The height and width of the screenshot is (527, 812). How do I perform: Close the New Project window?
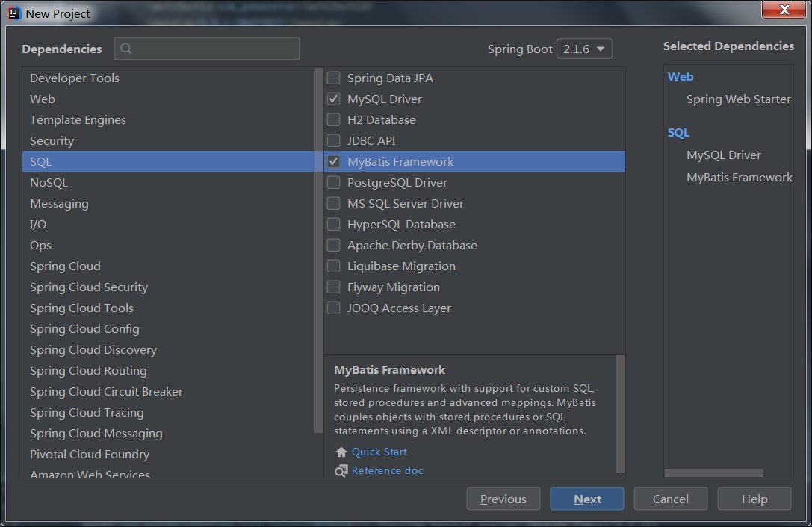784,10
